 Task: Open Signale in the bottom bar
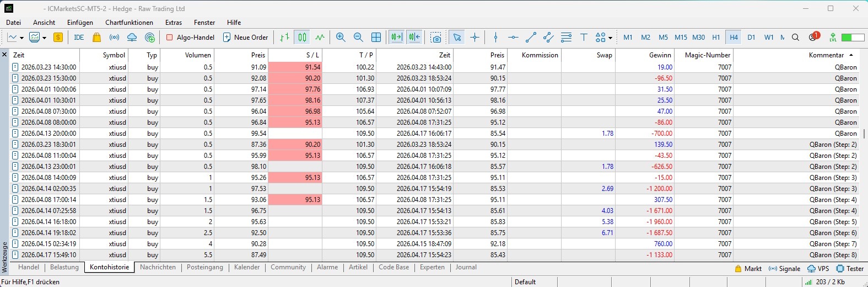tap(784, 269)
